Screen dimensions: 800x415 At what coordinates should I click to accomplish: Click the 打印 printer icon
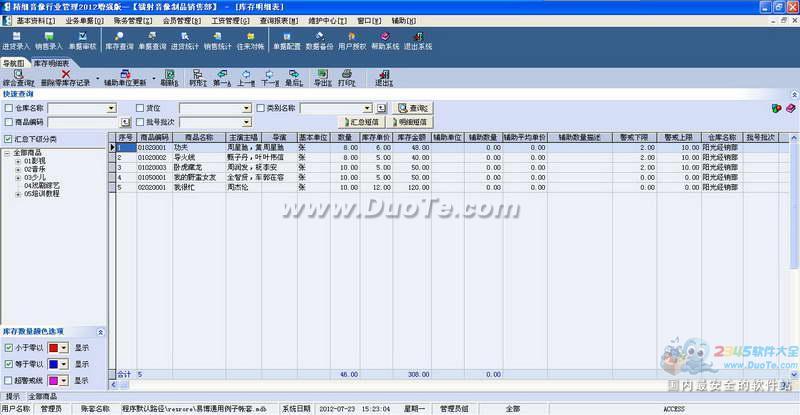(x=346, y=77)
